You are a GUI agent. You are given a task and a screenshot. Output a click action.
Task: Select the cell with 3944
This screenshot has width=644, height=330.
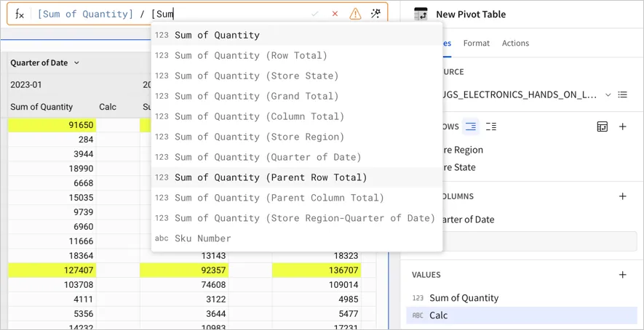coord(52,154)
